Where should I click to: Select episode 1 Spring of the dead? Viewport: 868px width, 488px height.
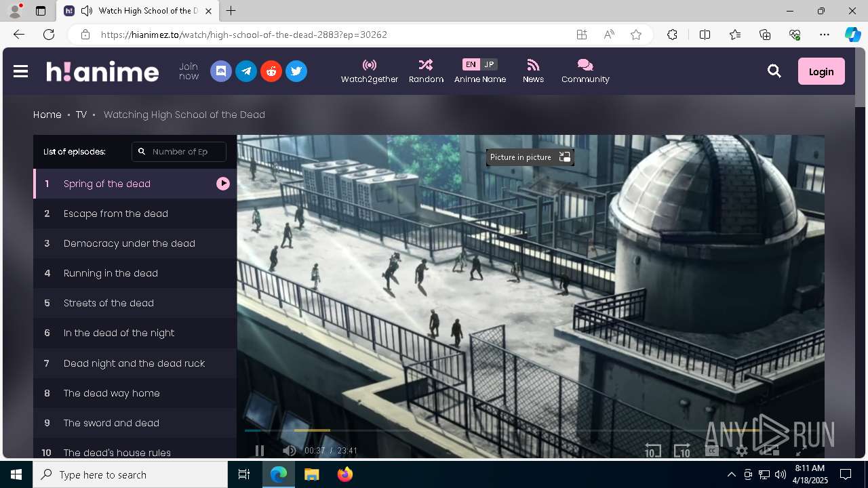coord(135,184)
